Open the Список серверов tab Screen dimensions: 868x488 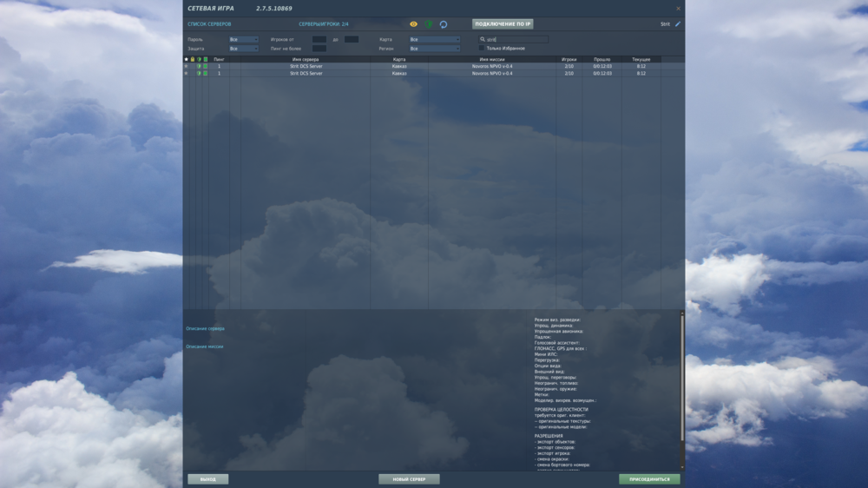point(209,23)
